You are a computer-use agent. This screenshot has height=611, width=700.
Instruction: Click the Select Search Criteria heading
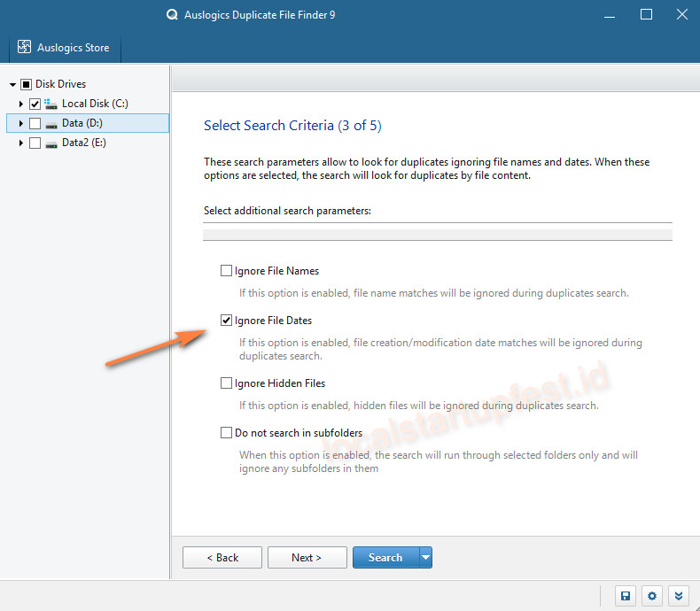(x=292, y=126)
